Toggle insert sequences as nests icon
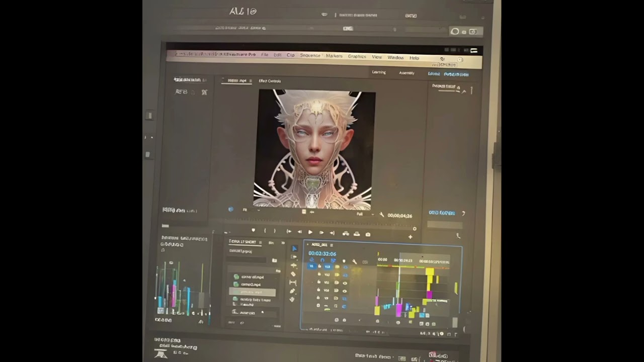Viewport: 644px width, 362px height. (x=311, y=259)
